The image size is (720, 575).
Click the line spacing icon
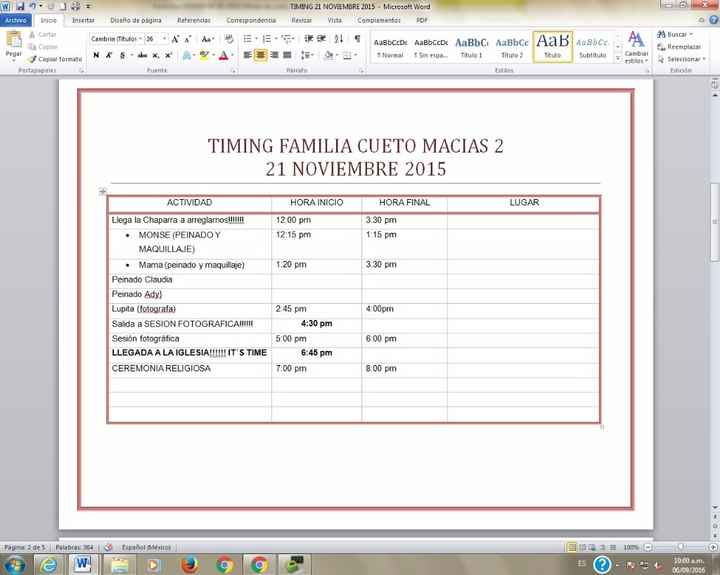(x=305, y=55)
